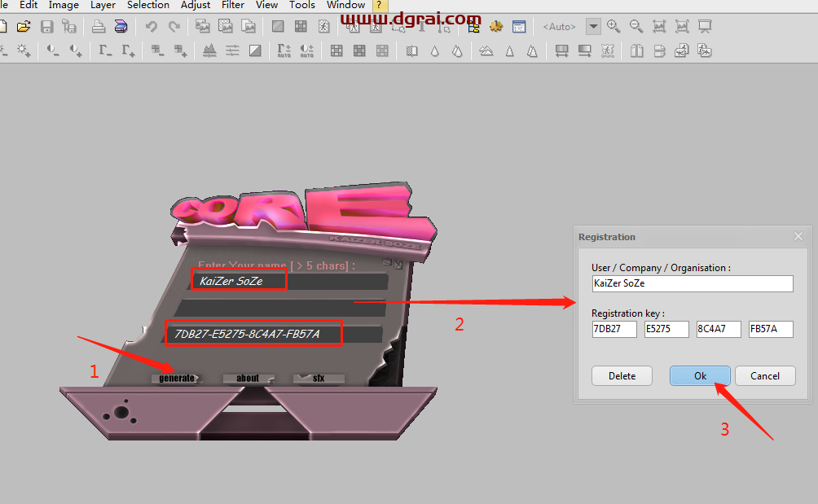Image resolution: width=818 pixels, height=504 pixels.
Task: Click the sfx button in keygen
Action: 319,379
